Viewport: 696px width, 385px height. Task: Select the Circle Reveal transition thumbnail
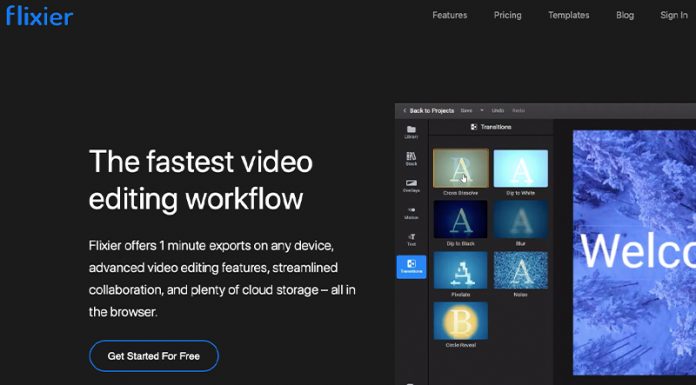coord(460,321)
